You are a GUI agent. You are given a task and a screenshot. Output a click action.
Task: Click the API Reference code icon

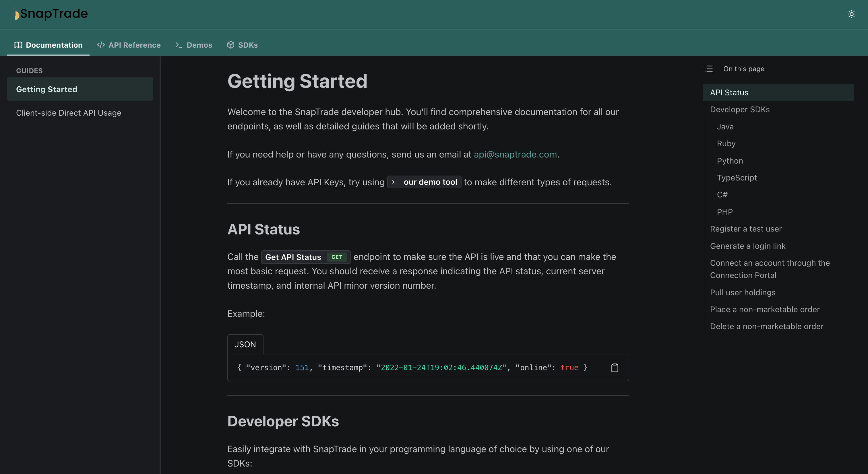(x=101, y=45)
